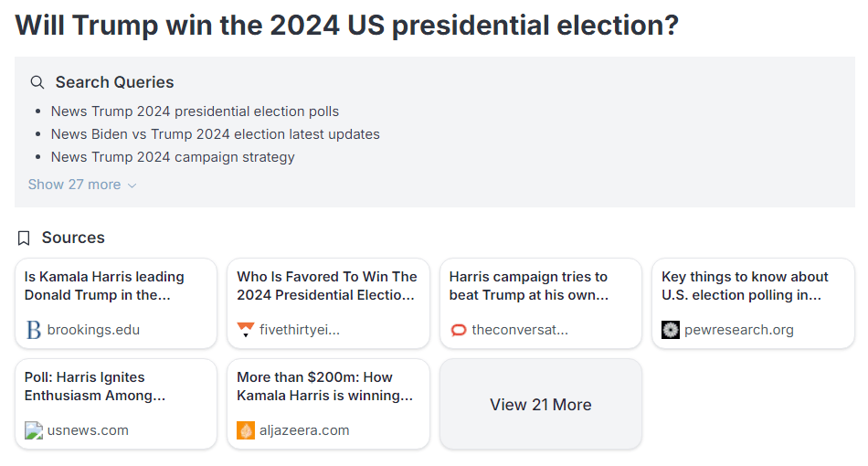Click the Al Jazeera orange logo icon

point(246,430)
